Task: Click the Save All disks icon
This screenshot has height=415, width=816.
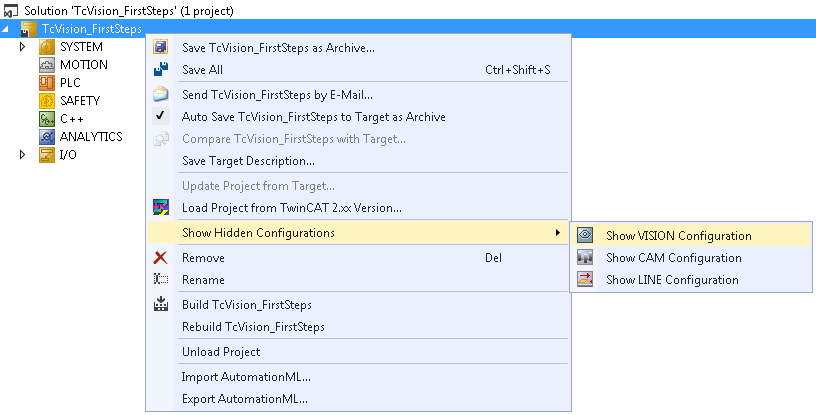Action: [161, 69]
